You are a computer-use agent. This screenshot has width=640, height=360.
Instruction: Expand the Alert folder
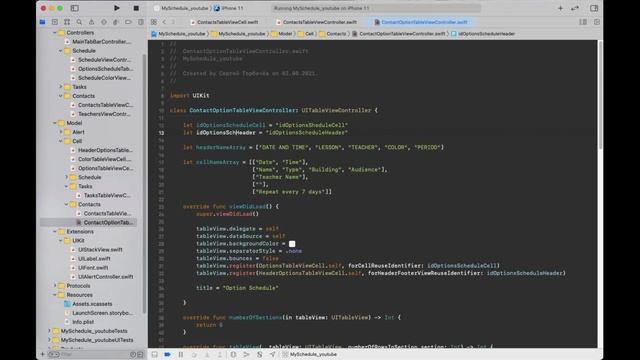(x=61, y=132)
